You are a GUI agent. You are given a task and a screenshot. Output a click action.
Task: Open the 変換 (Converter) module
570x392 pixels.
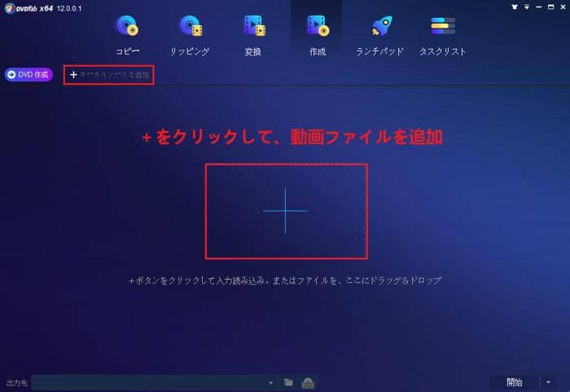click(253, 36)
